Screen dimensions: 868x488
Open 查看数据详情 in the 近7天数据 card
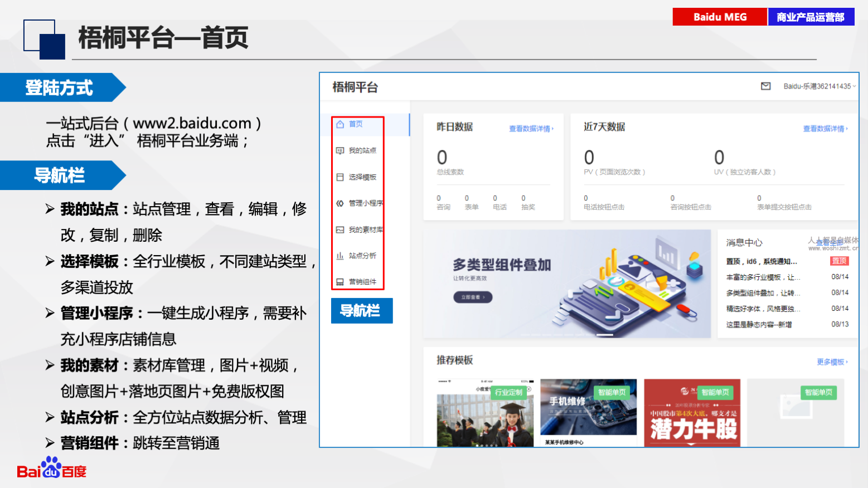pyautogui.click(x=825, y=129)
